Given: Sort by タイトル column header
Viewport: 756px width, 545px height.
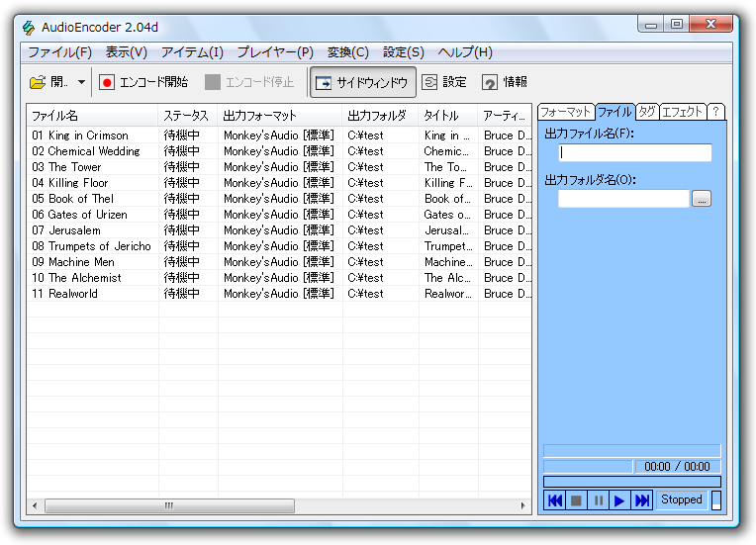Looking at the screenshot, I should (448, 116).
